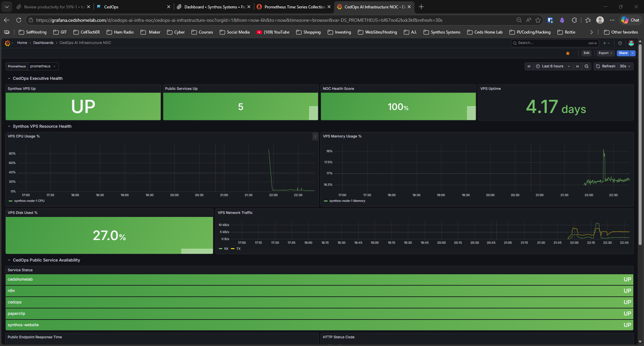The width and height of the screenshot is (644, 346).
Task: Go back in the browser
Action: (x=7, y=20)
